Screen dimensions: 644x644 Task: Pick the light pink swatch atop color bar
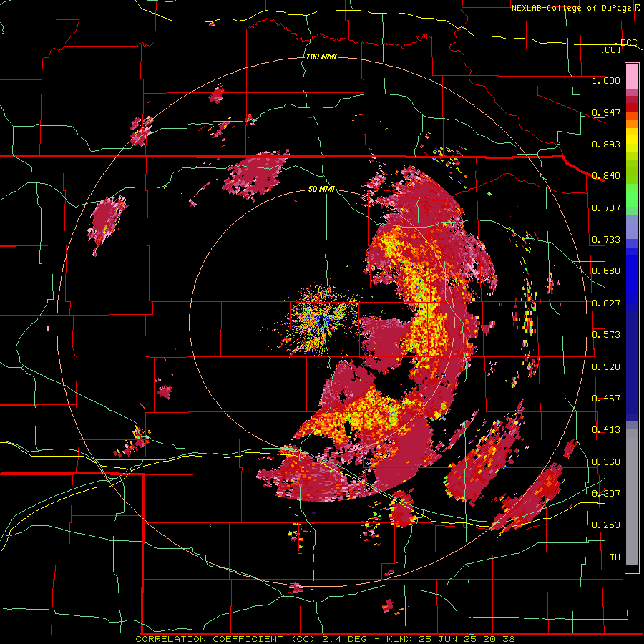[x=632, y=76]
